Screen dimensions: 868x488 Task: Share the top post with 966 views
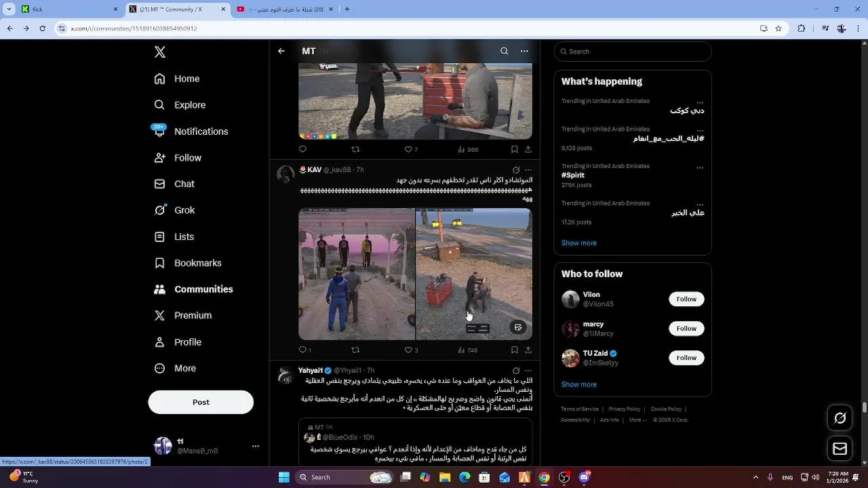(x=528, y=149)
